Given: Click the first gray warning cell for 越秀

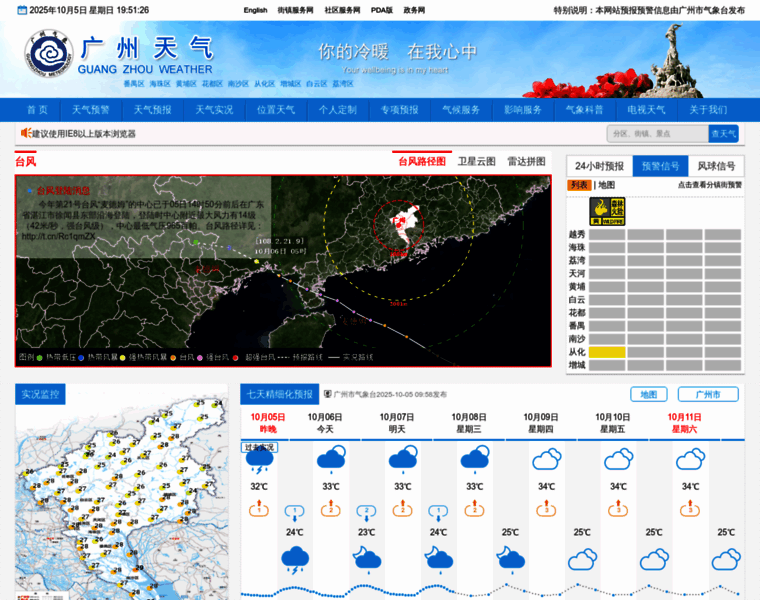Looking at the screenshot, I should click(607, 235).
